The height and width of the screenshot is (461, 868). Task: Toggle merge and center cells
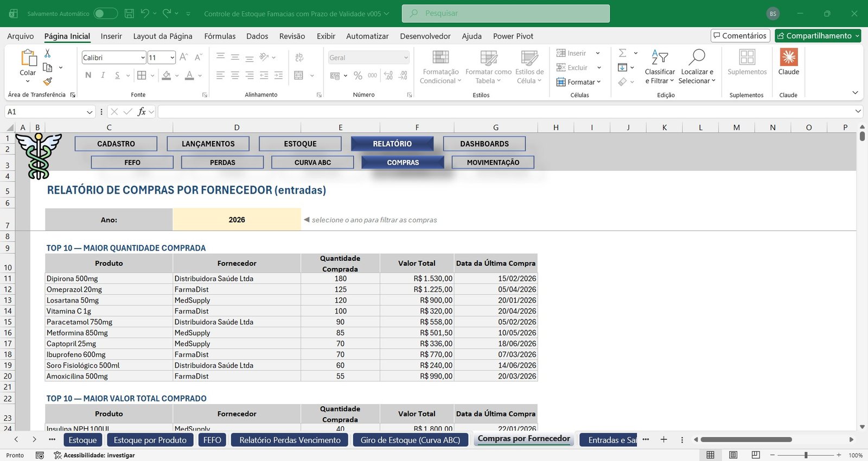[299, 75]
